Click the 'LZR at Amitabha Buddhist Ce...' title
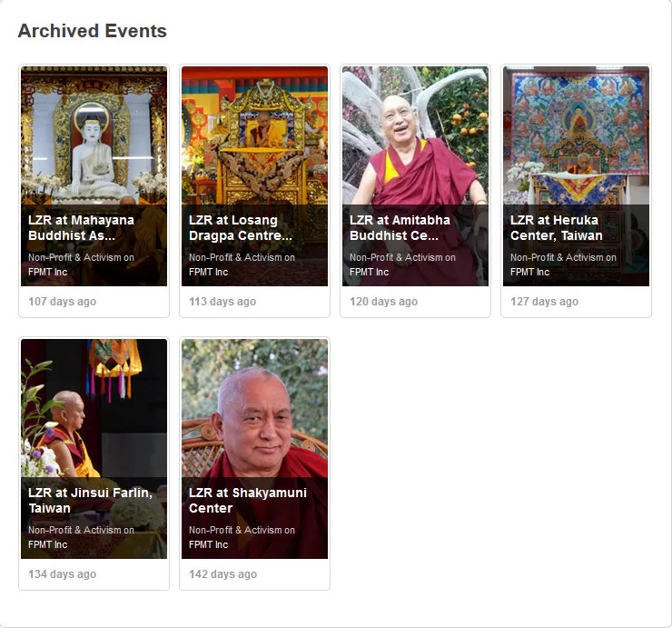The height and width of the screenshot is (628, 672). pyautogui.click(x=400, y=227)
